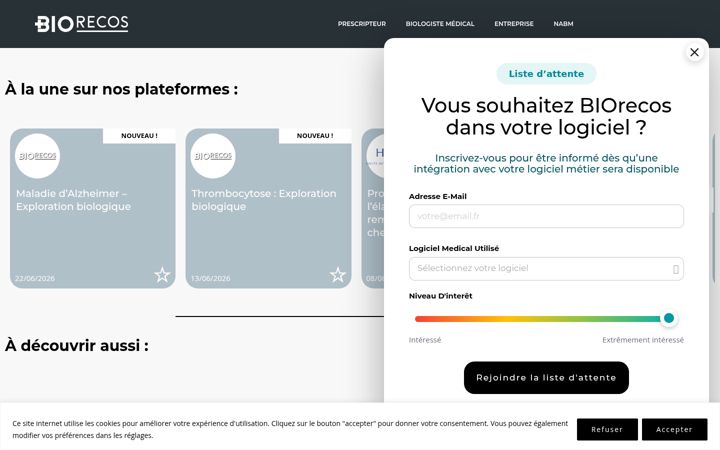Screen dimensions: 720x450
Task: Click the 'Niveau D'interêt' label
Action: (x=440, y=296)
